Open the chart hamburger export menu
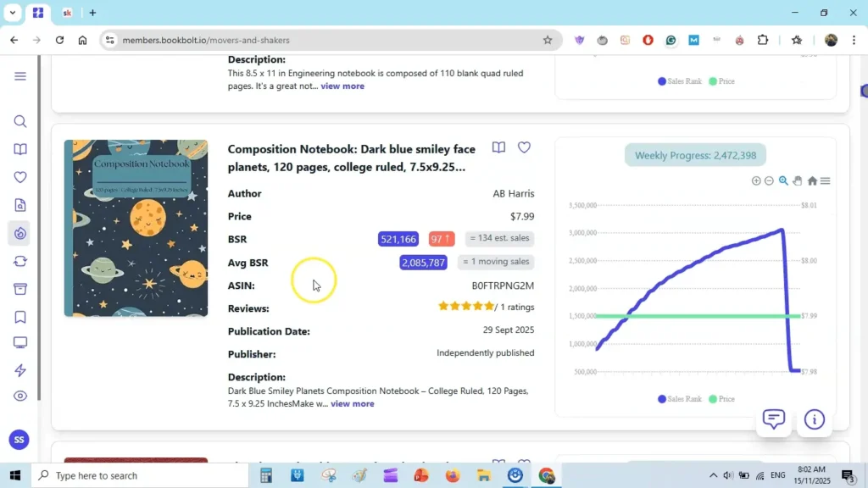The image size is (868, 488). pyautogui.click(x=826, y=180)
